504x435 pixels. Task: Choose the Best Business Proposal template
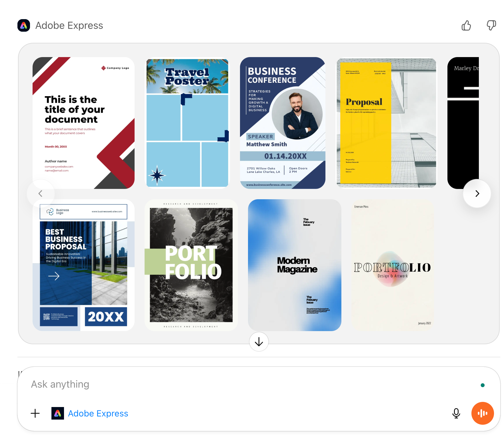pyautogui.click(x=83, y=265)
